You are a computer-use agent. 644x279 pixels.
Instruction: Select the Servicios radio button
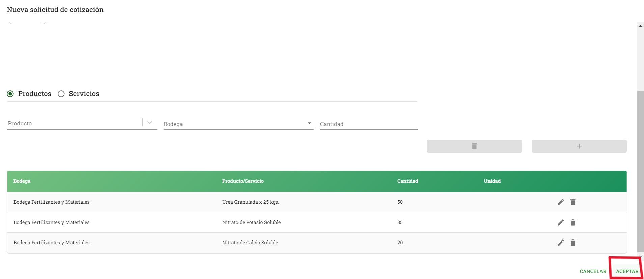[61, 94]
